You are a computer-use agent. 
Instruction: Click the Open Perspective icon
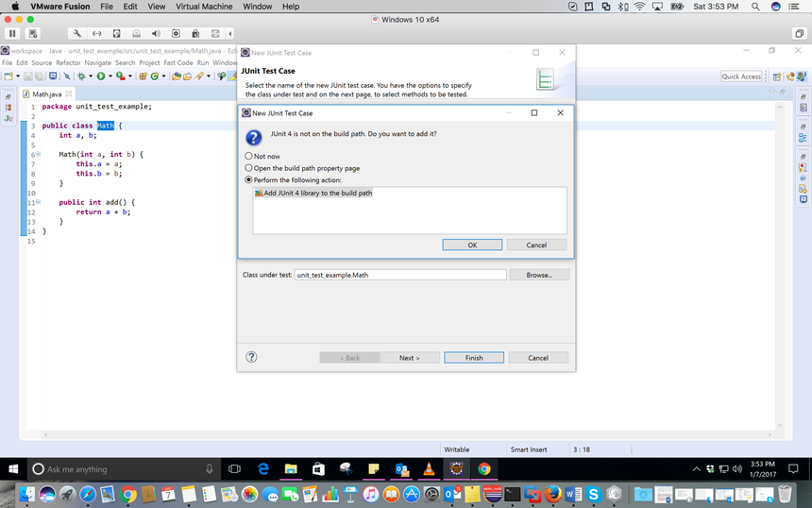[777, 76]
